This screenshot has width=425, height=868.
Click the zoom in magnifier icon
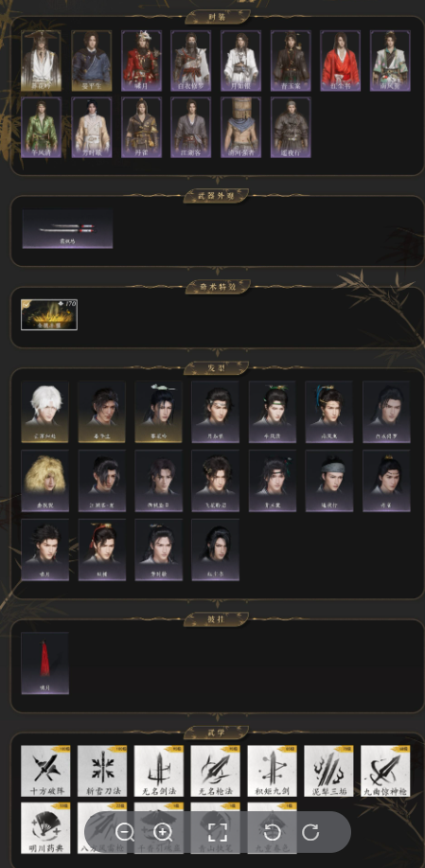pos(163,831)
